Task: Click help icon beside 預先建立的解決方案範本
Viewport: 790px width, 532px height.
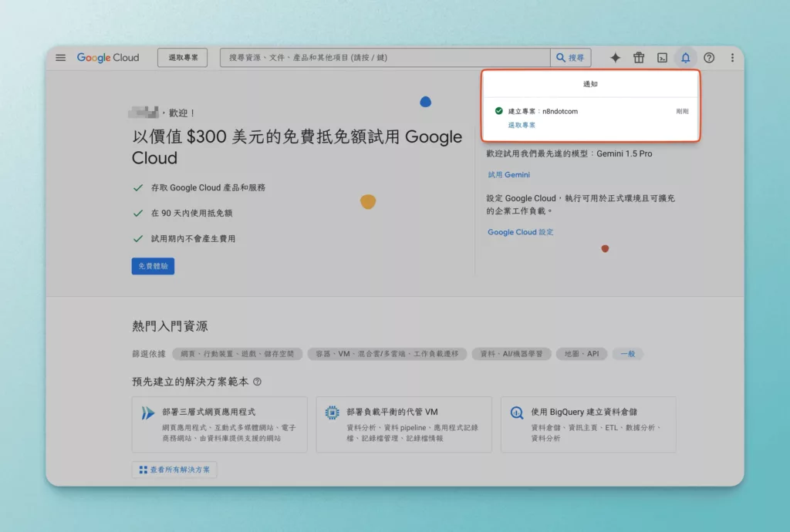Action: [258, 382]
